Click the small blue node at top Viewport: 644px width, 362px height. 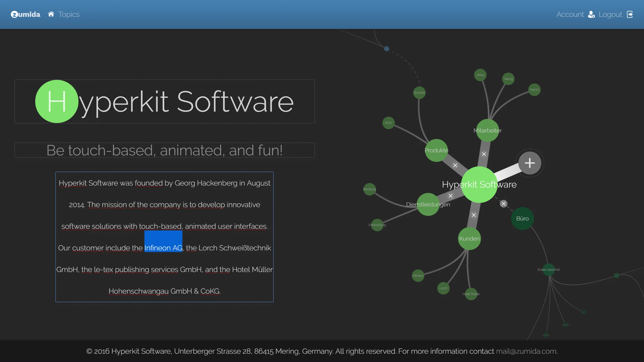click(x=387, y=49)
